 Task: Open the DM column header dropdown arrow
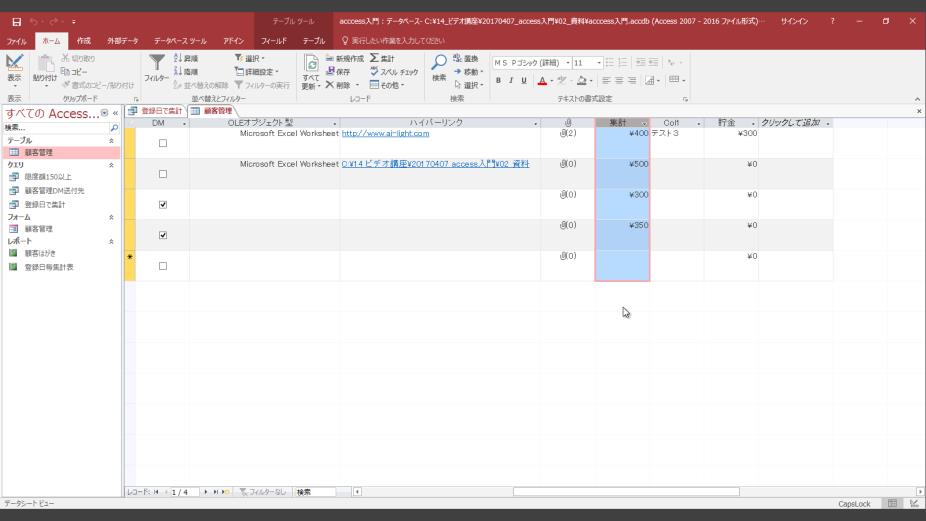point(184,123)
